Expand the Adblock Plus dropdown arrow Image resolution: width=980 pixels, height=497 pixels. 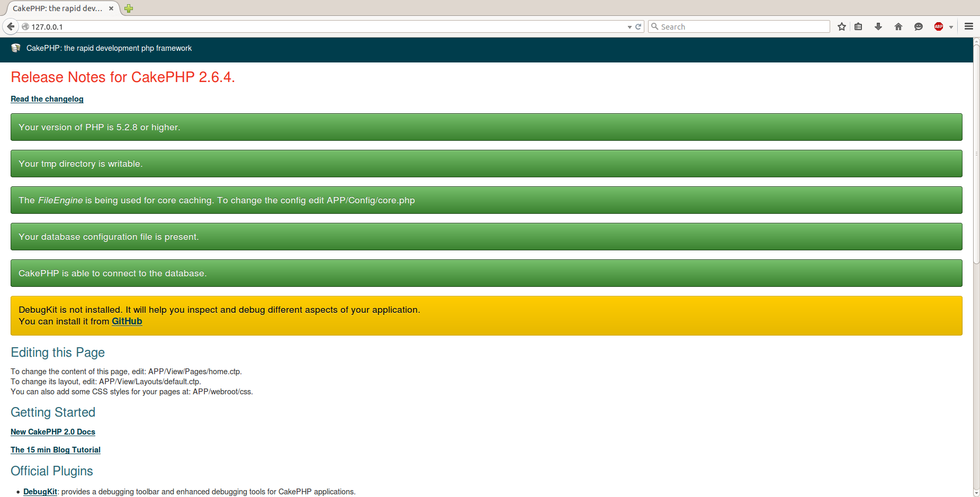tap(951, 27)
